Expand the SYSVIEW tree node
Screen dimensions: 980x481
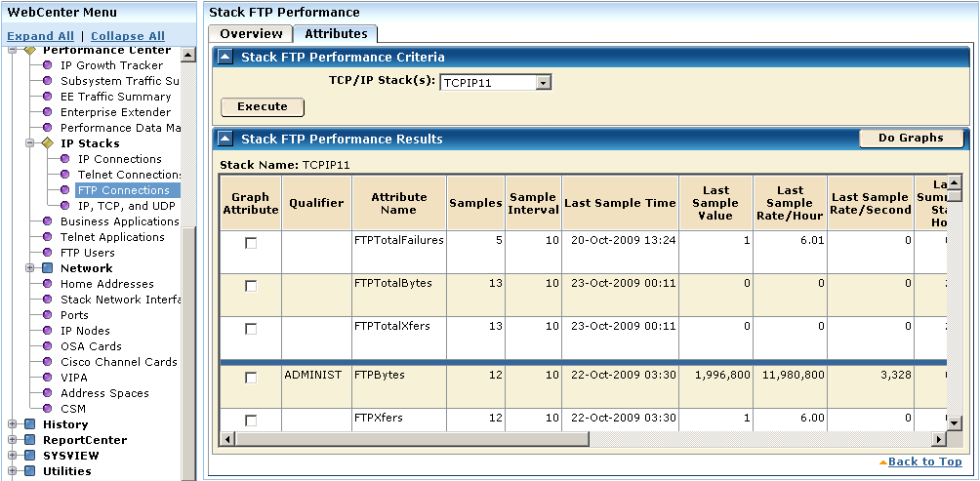coord(12,456)
